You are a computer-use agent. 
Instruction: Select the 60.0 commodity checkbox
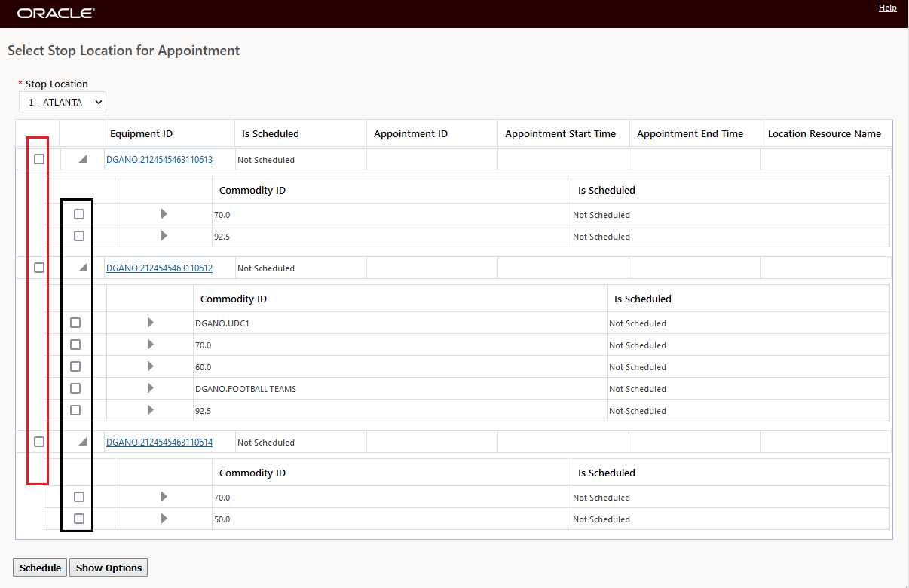(x=75, y=366)
